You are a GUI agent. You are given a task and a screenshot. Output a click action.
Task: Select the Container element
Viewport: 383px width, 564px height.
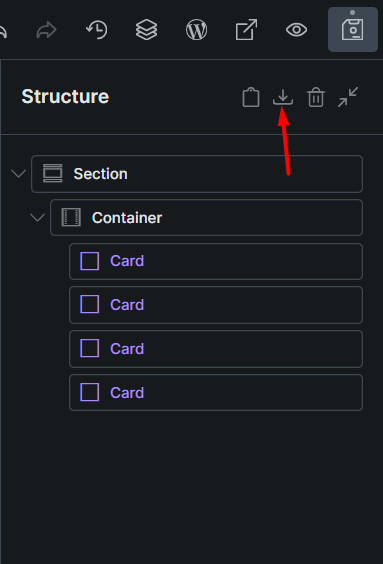click(206, 218)
